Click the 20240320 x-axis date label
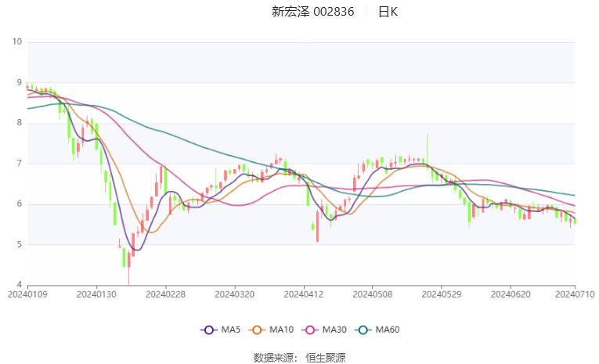 coord(235,294)
